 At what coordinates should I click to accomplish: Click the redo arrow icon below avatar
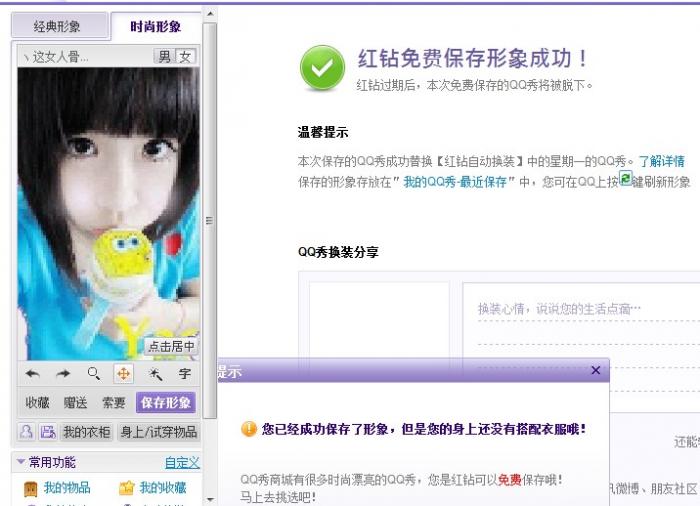[63, 373]
